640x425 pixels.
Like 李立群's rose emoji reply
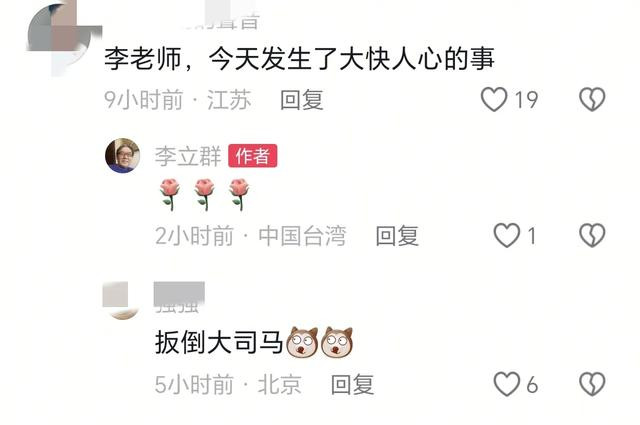(x=507, y=235)
